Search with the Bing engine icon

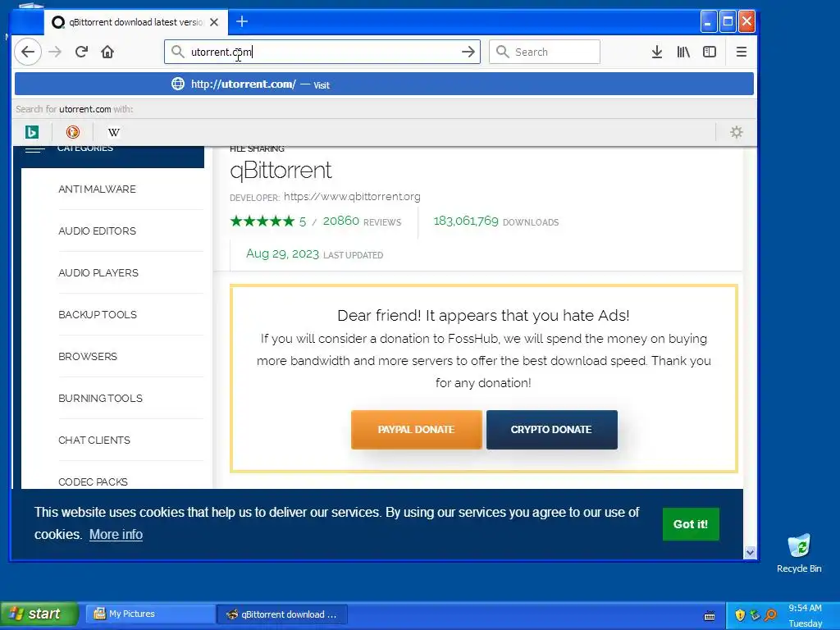(32, 132)
